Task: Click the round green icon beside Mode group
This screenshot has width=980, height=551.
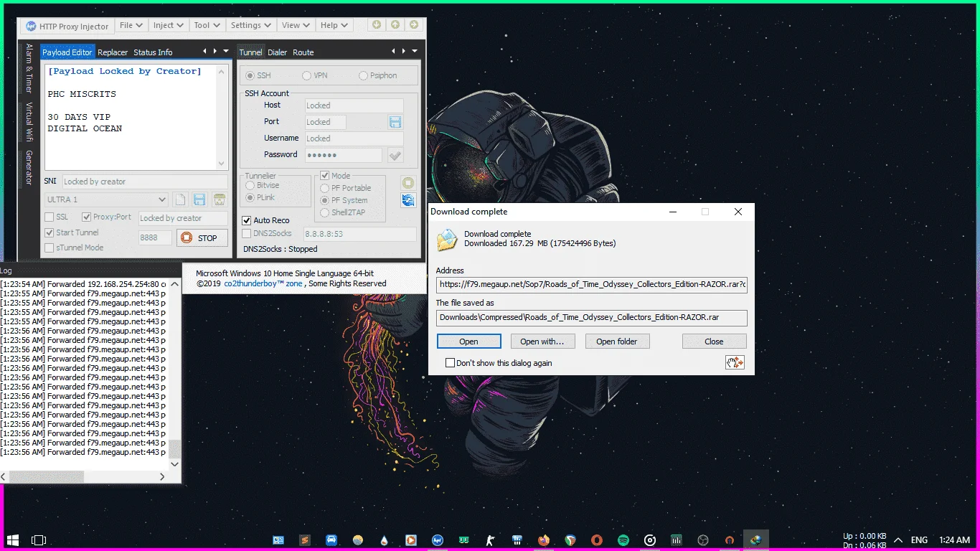Action: 408,184
